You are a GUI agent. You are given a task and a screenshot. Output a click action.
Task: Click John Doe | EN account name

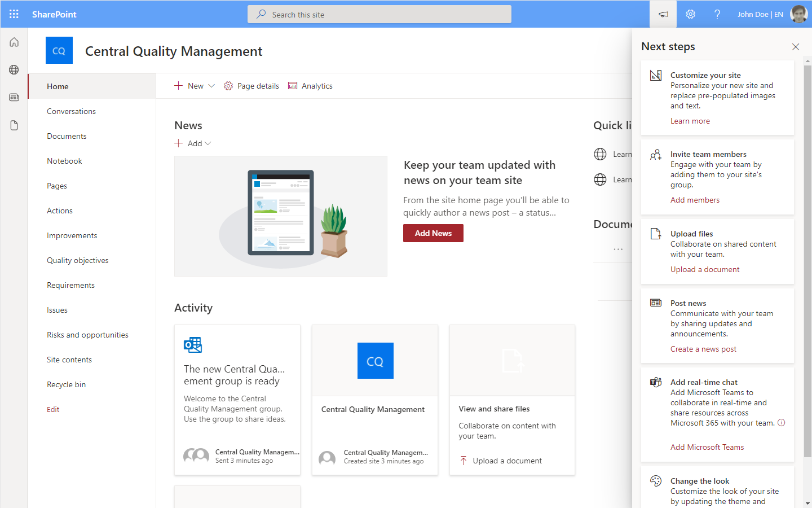(760, 14)
